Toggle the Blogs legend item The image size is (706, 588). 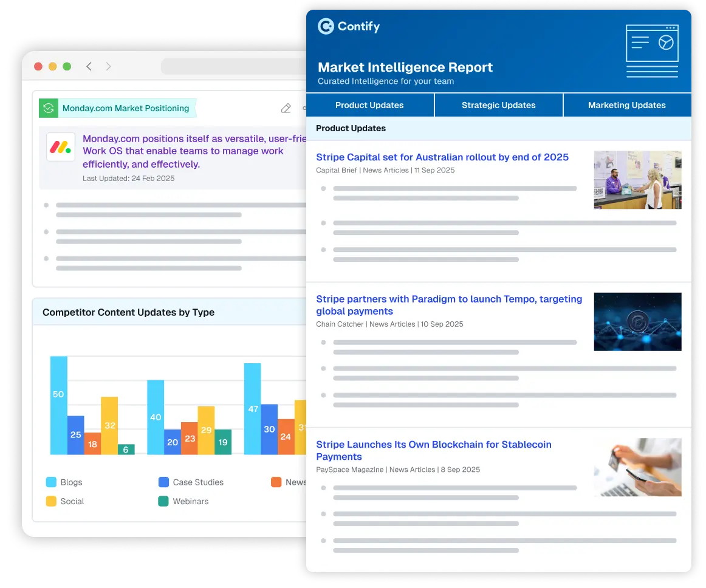pos(64,482)
